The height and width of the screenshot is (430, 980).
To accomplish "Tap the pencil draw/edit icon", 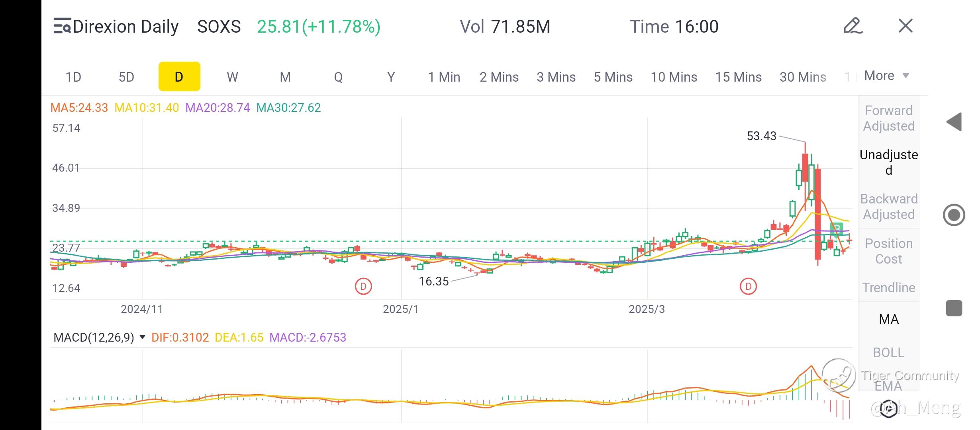I will pos(853,26).
